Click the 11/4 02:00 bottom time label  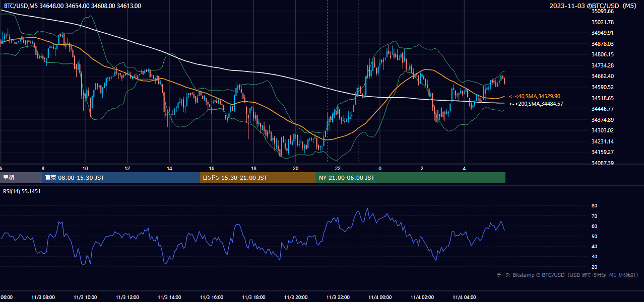pyautogui.click(x=422, y=297)
